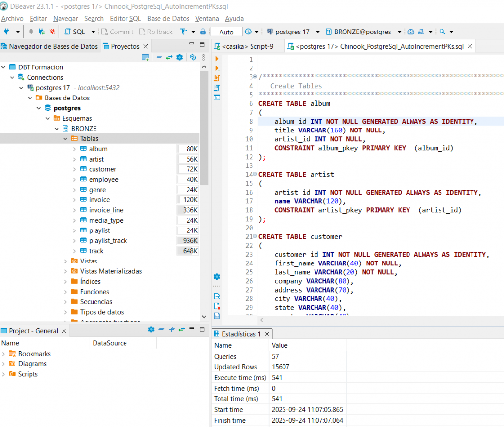504x427 pixels.
Task: Expand the Vistas folder in tree
Action: click(x=66, y=261)
